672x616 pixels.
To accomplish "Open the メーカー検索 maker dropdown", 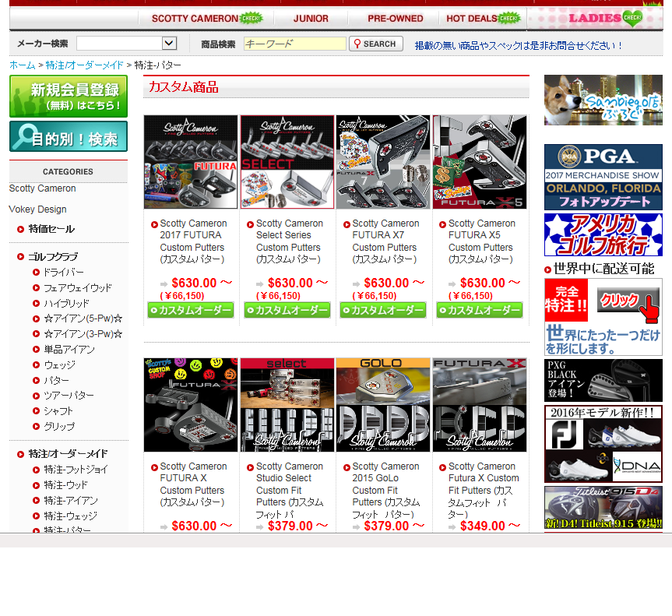I will point(126,44).
